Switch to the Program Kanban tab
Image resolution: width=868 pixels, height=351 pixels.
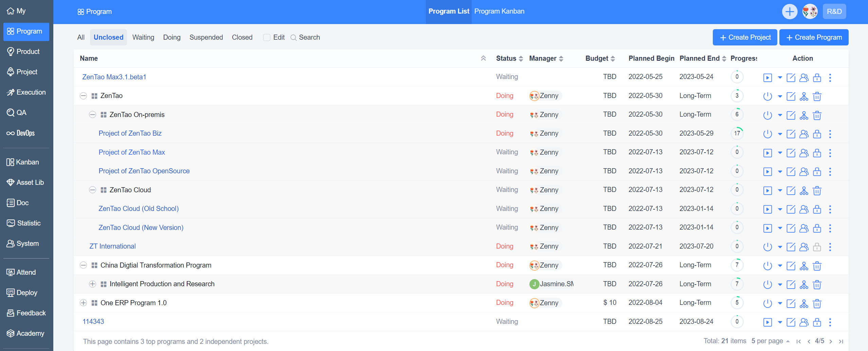point(499,11)
